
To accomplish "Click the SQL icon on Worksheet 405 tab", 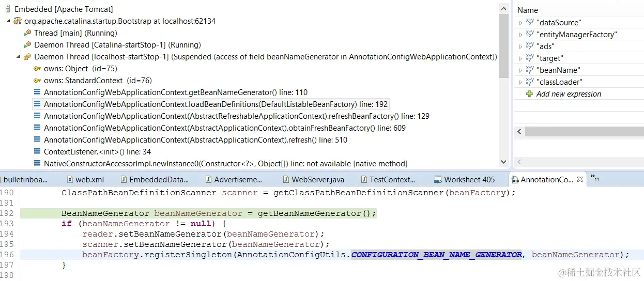I will pyautogui.click(x=438, y=180).
